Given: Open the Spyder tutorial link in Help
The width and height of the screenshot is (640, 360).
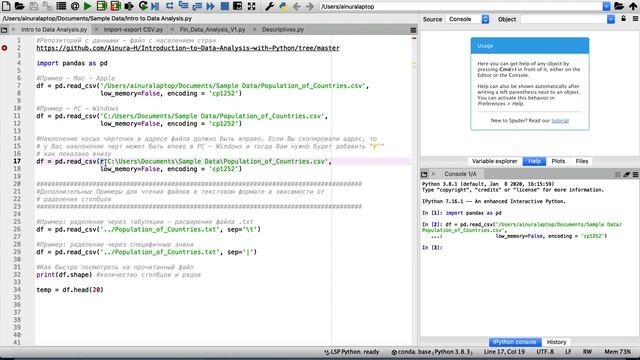Looking at the screenshot, I should click(x=560, y=121).
